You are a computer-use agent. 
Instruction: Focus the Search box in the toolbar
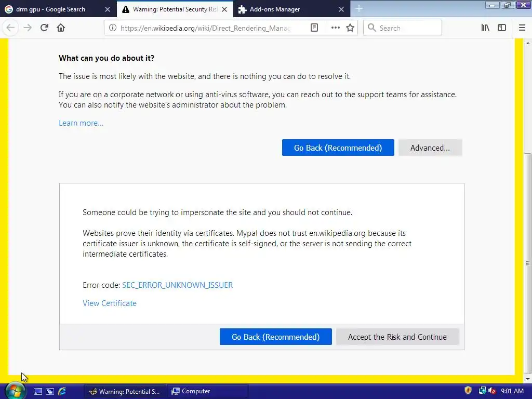click(403, 28)
